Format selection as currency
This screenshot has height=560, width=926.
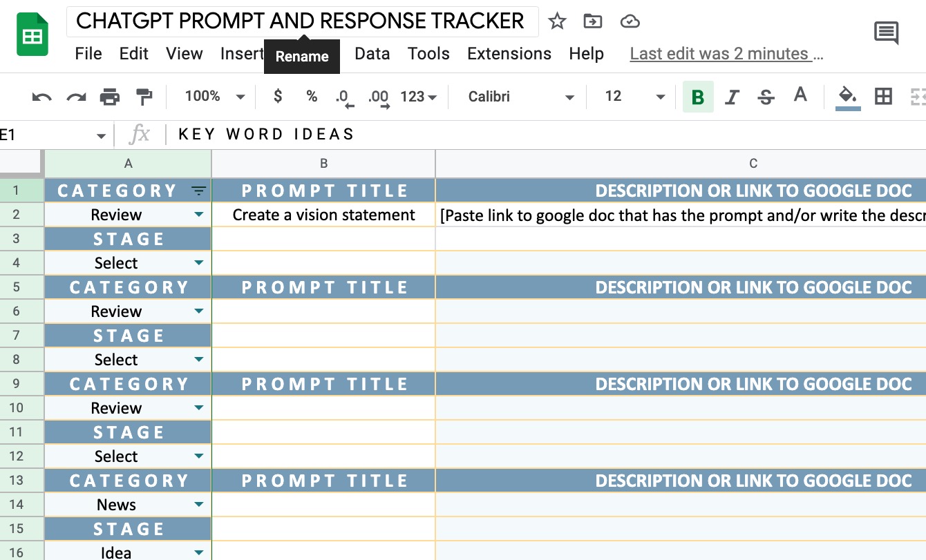[277, 96]
